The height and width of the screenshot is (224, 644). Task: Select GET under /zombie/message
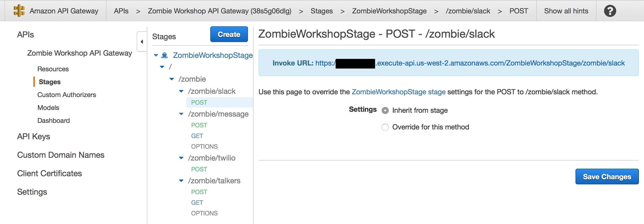tap(197, 136)
